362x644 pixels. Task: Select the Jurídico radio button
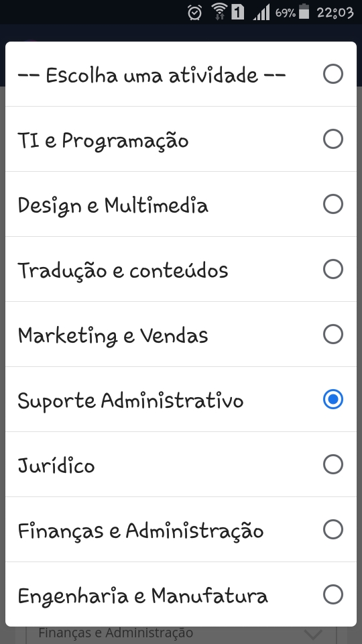tap(333, 464)
